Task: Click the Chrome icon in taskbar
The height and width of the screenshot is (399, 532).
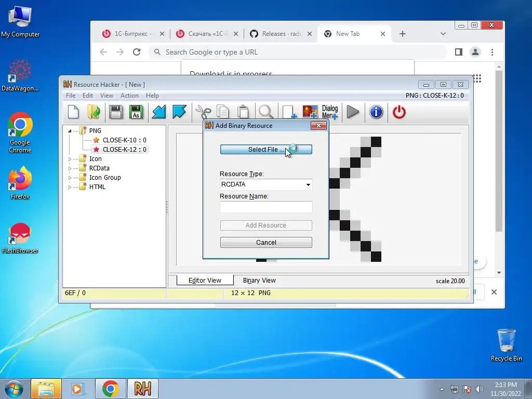Action: pos(110,389)
